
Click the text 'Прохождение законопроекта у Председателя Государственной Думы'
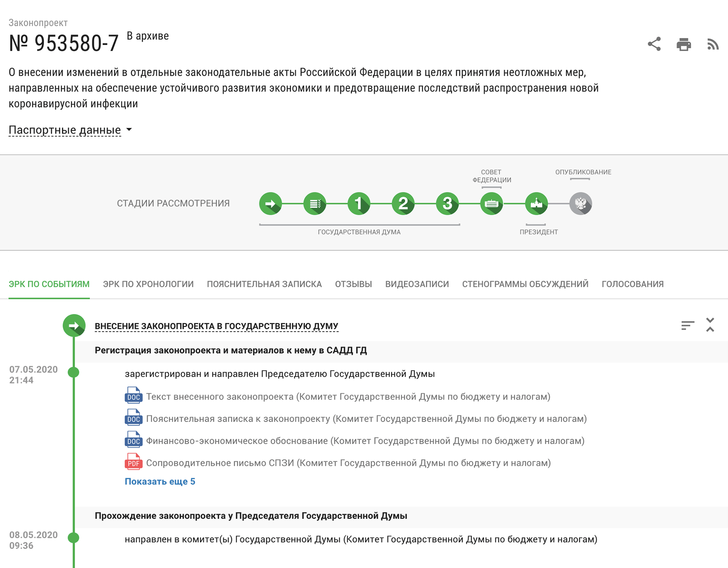[x=251, y=516]
